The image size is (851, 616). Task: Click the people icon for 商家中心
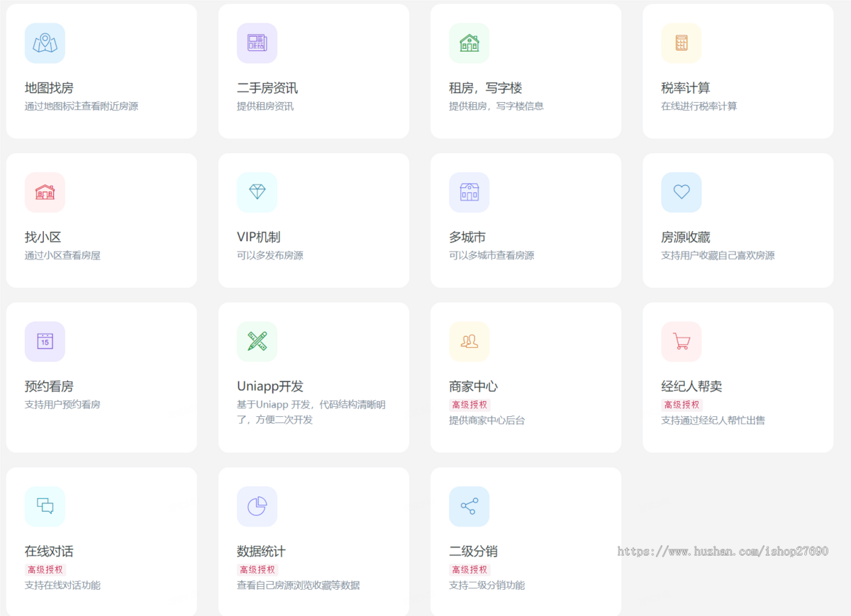(x=469, y=342)
